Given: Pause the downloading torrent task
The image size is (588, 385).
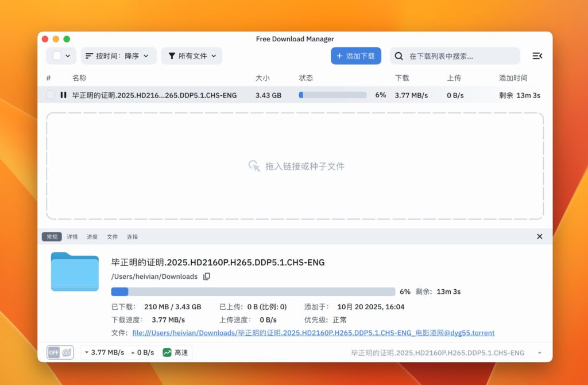Looking at the screenshot, I should tap(63, 95).
